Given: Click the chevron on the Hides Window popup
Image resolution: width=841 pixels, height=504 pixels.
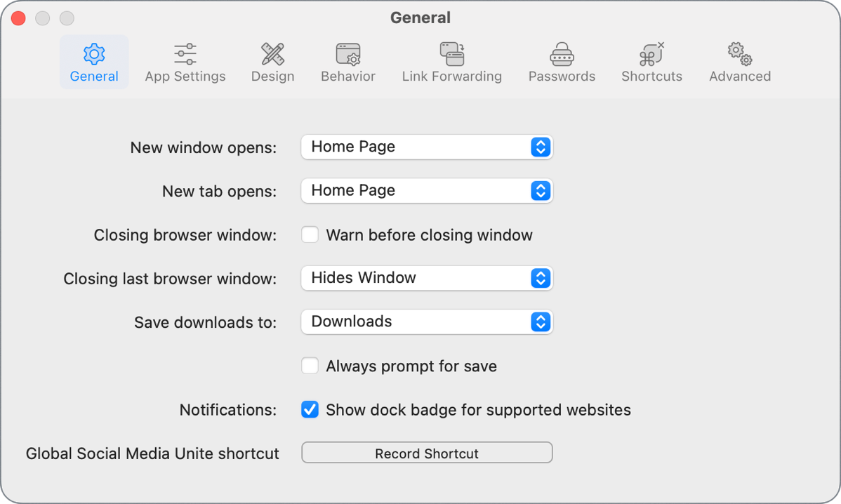Looking at the screenshot, I should pyautogui.click(x=541, y=278).
